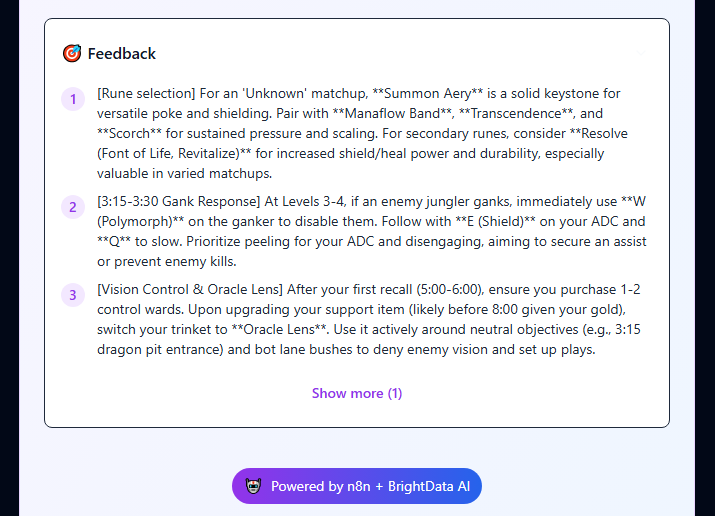
Task: Click the Rune selection feedback paragraph
Action: [x=363, y=133]
